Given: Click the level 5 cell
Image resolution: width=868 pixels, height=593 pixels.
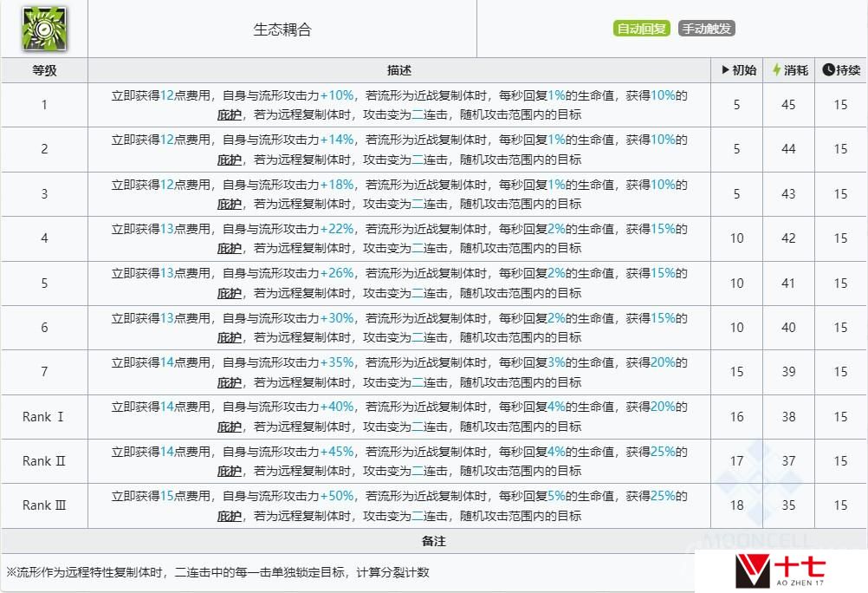Looking at the screenshot, I should pos(44,283).
